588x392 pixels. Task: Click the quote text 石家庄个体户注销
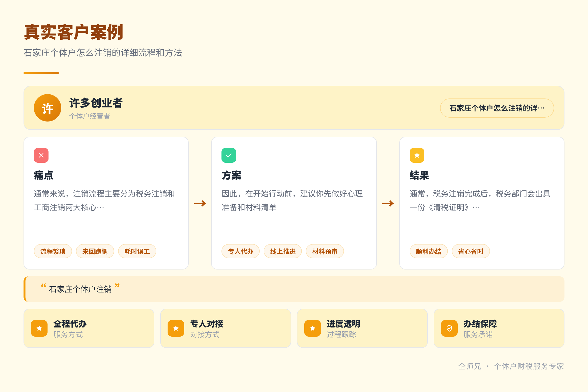pos(80,289)
